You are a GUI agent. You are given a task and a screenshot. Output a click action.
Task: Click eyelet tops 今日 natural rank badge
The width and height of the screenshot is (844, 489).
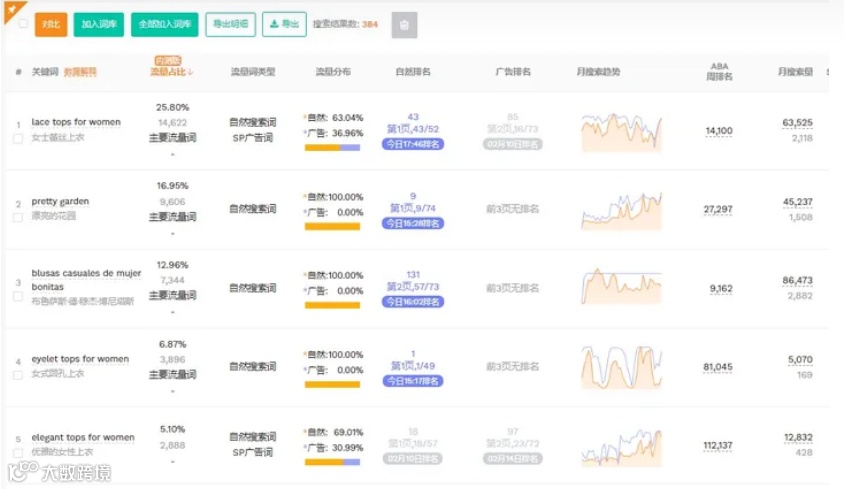coord(413,381)
